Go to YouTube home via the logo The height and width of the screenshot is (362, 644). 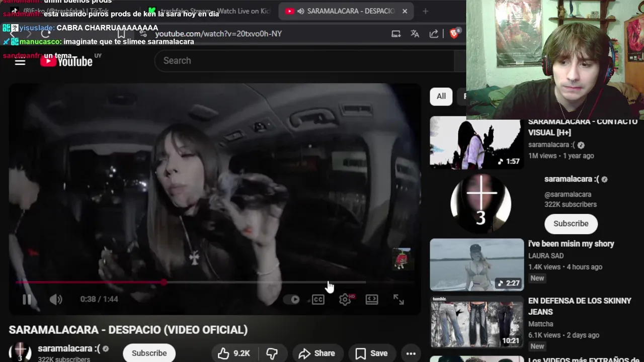[x=66, y=61]
